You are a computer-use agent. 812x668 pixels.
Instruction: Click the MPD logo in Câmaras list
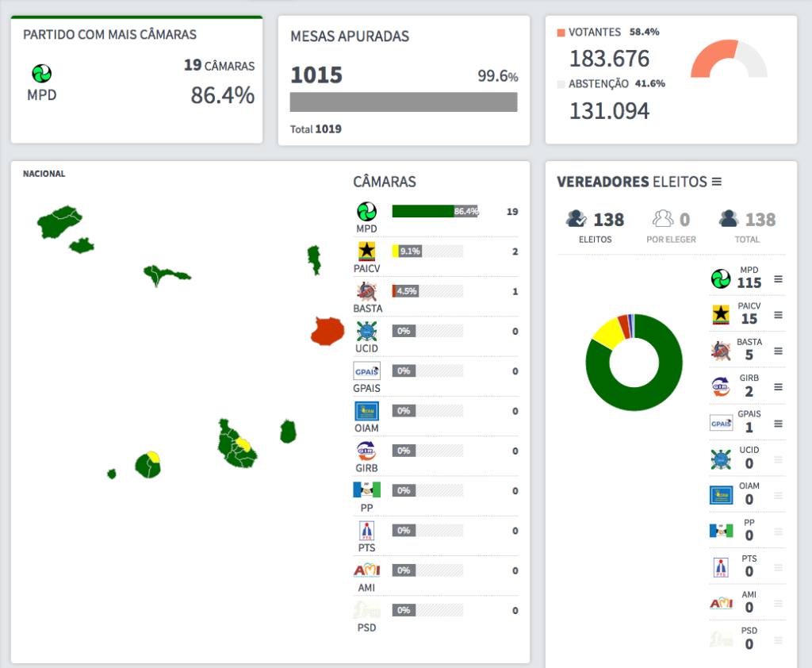point(366,211)
